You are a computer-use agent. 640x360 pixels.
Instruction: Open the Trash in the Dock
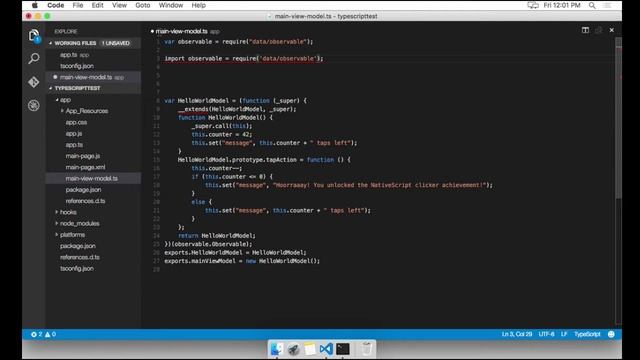[x=367, y=349]
